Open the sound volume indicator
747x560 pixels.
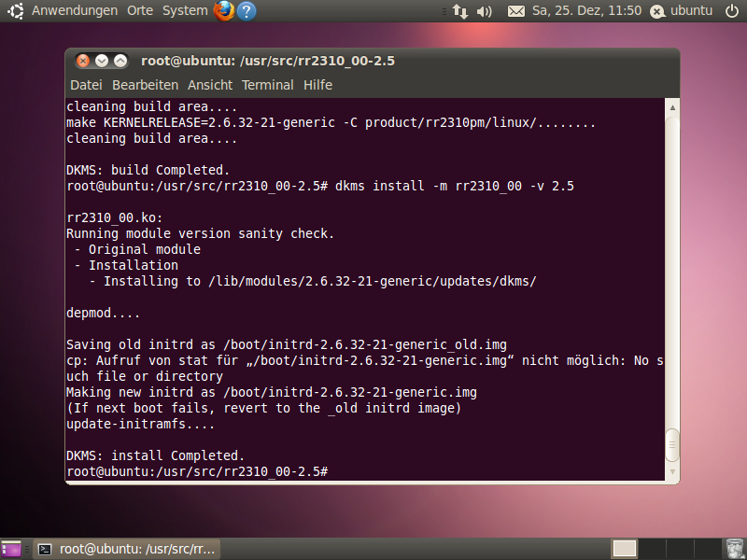(x=484, y=11)
